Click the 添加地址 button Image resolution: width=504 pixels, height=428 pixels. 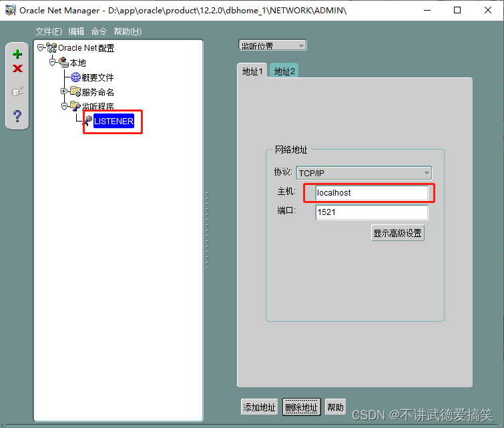pos(259,407)
